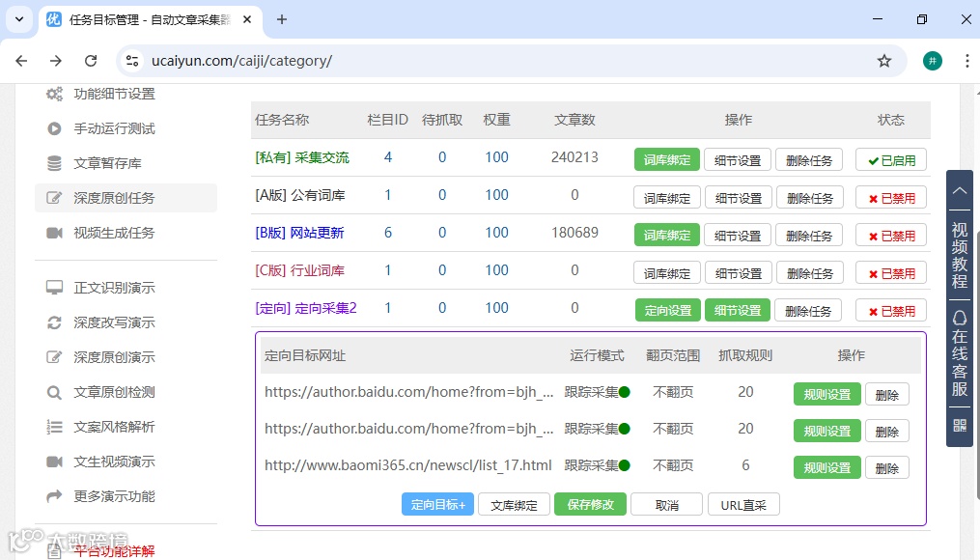Screen dimensions: 980x560
Task: Open [定向] 定向采集2 task link
Action: point(306,308)
